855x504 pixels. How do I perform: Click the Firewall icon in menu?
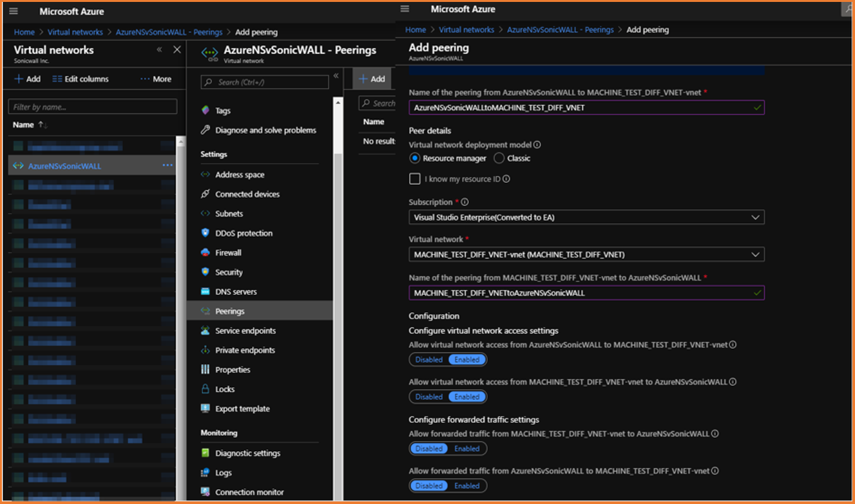pos(206,252)
